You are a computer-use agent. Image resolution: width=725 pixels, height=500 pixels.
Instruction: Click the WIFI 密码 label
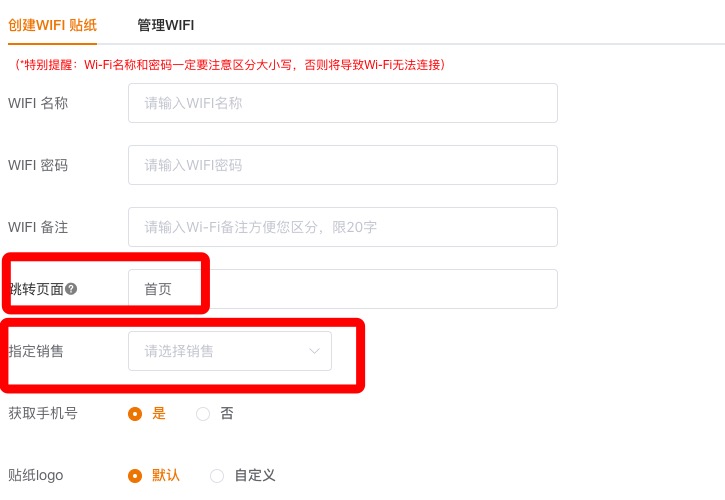click(x=38, y=165)
